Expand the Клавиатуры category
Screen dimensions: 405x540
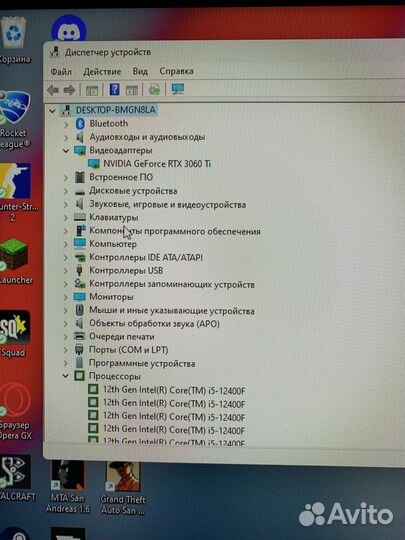pyautogui.click(x=66, y=218)
